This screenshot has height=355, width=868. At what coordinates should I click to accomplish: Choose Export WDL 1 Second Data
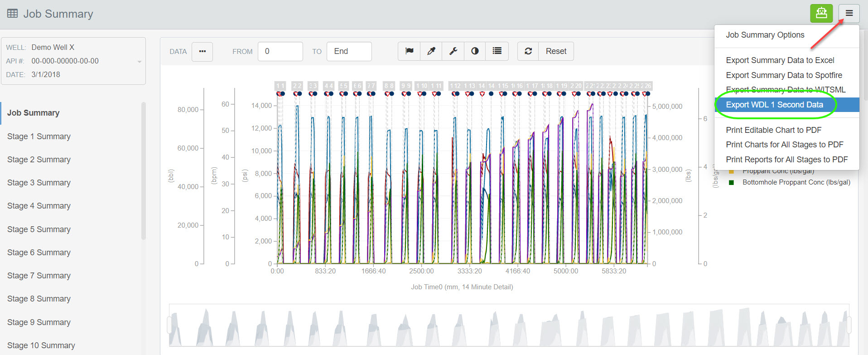(774, 105)
